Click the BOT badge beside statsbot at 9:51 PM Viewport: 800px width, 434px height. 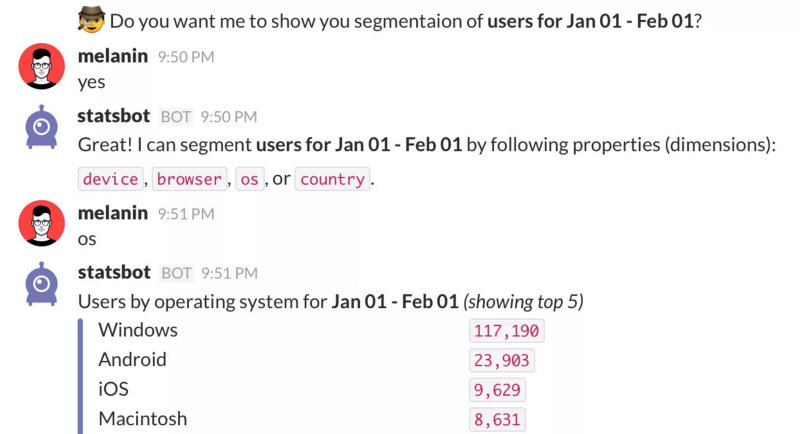176,273
